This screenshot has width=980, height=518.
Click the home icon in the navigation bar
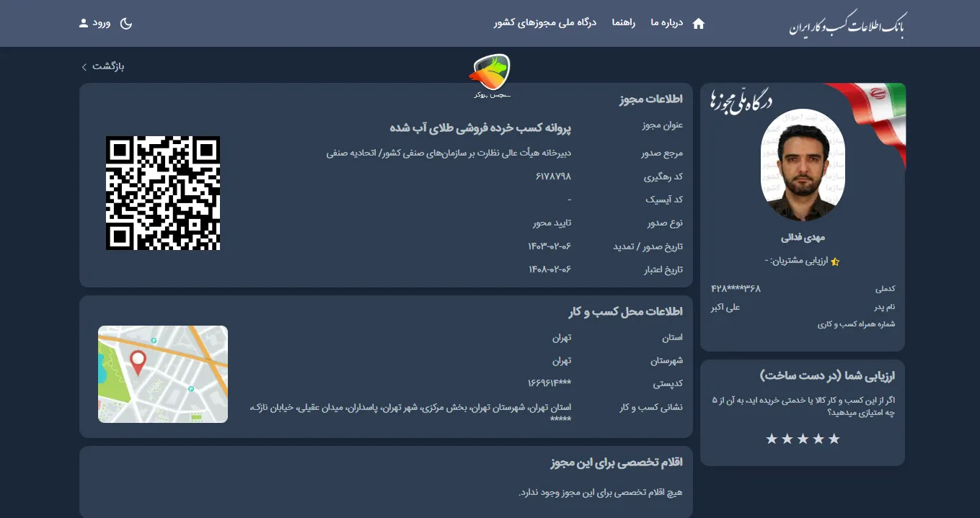[x=698, y=23]
